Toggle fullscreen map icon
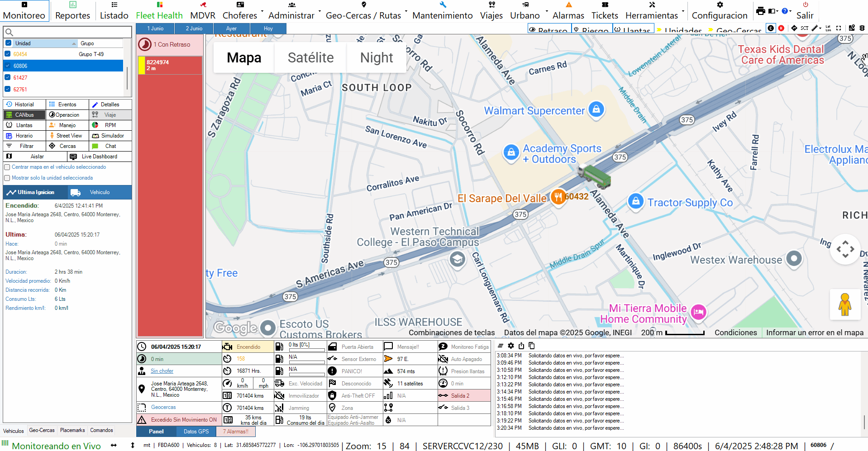Screen dimensions: 868x451 pyautogui.click(x=839, y=28)
